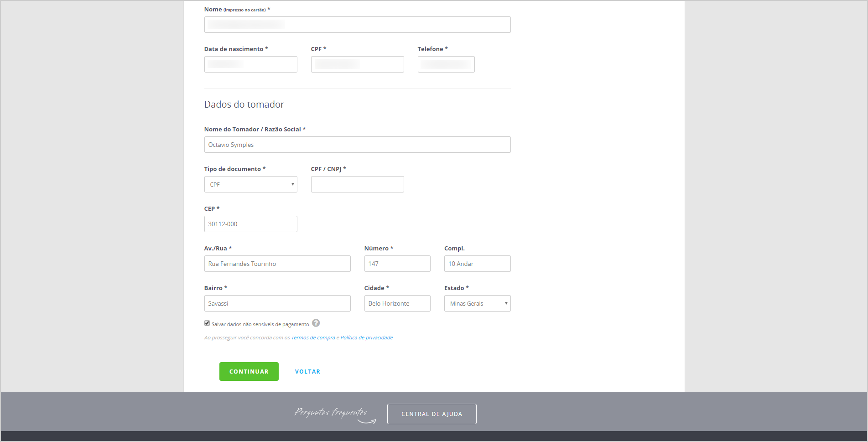Image resolution: width=868 pixels, height=442 pixels.
Task: Edit the Número field
Action: pos(397,264)
